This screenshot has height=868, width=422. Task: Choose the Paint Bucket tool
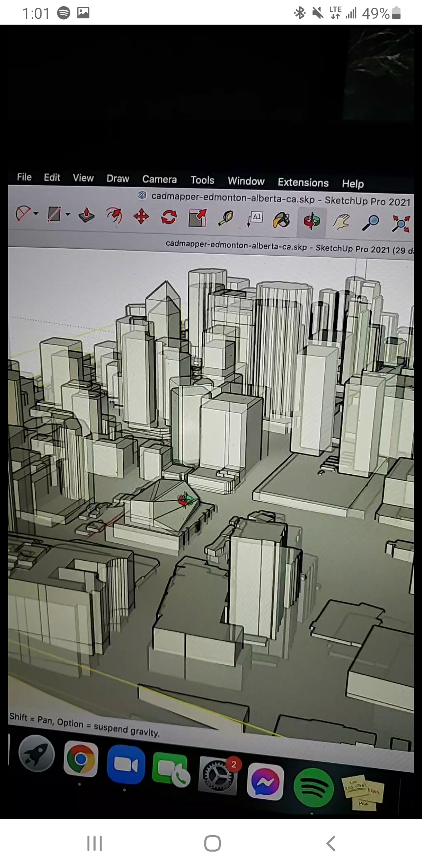281,220
